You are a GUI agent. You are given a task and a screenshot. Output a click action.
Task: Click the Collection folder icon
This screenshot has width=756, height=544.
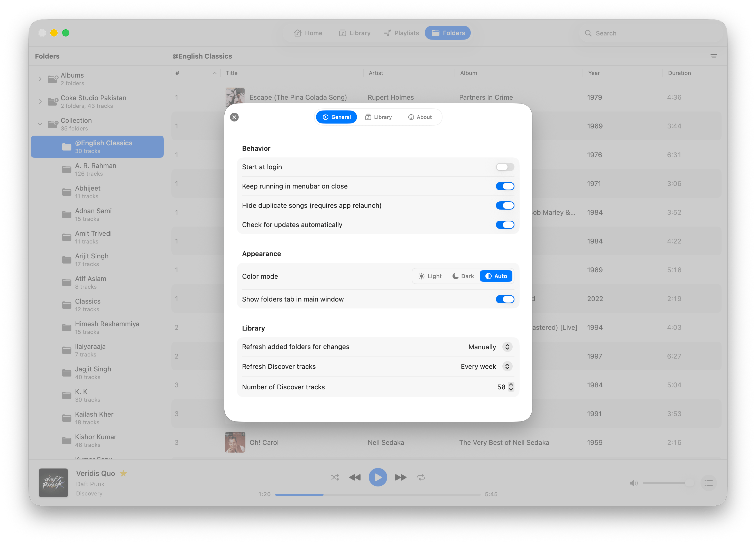53,124
